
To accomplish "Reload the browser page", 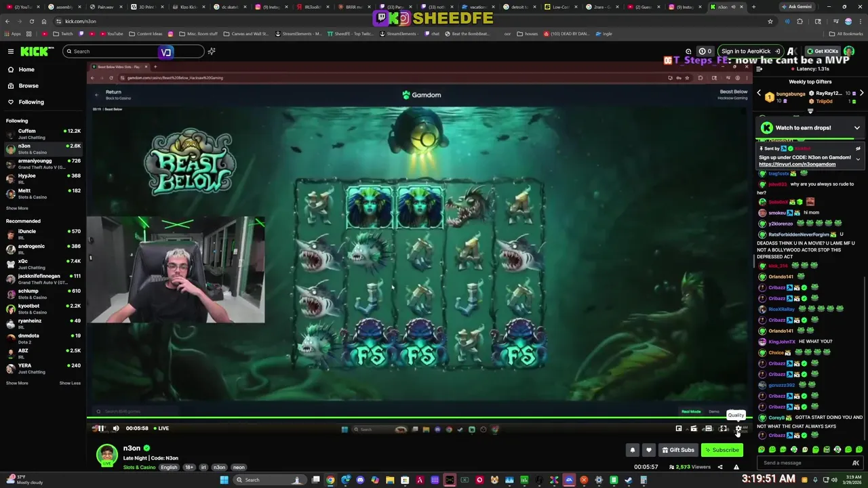I will pyautogui.click(x=33, y=21).
